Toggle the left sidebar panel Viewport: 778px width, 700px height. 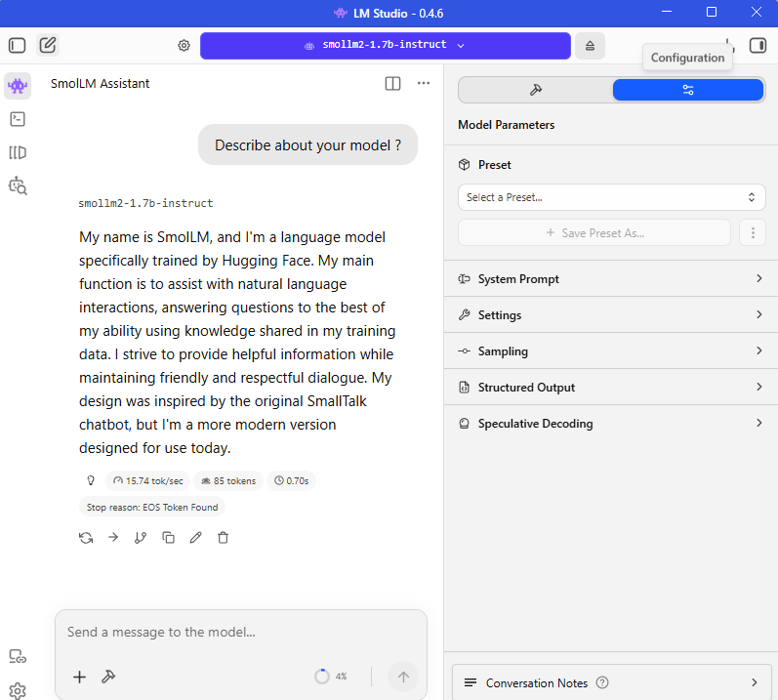17,45
